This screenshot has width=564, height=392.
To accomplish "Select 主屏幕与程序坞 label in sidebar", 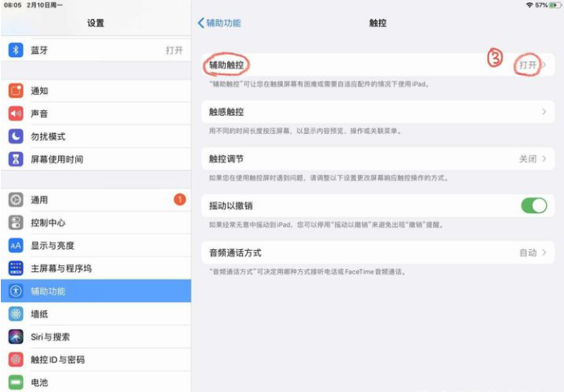I will [61, 269].
